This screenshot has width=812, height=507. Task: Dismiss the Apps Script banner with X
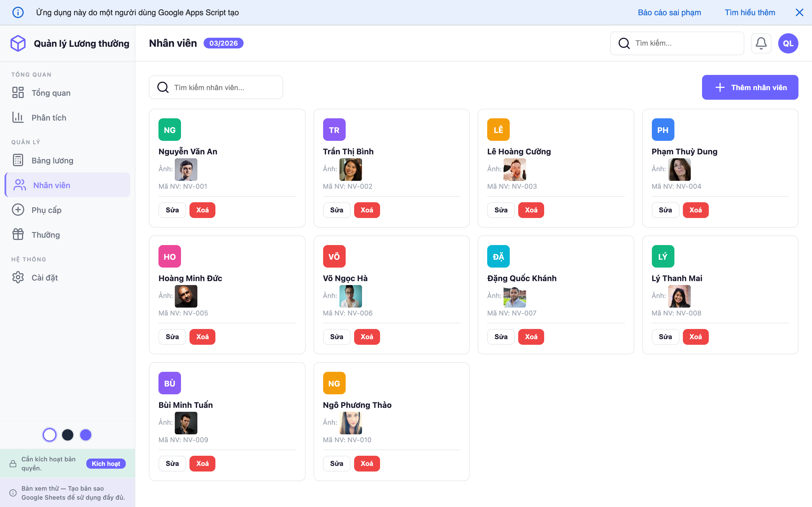pyautogui.click(x=799, y=12)
